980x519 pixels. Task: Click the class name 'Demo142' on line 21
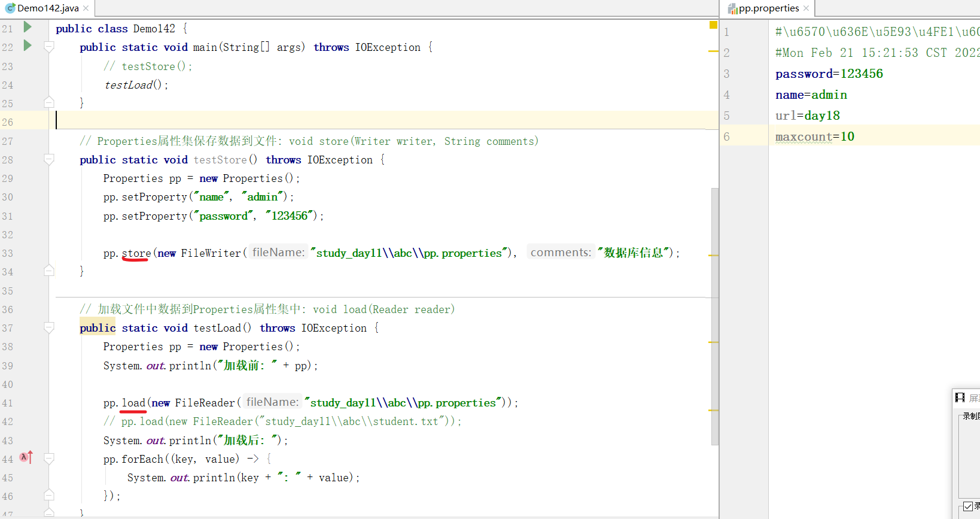tap(154, 29)
